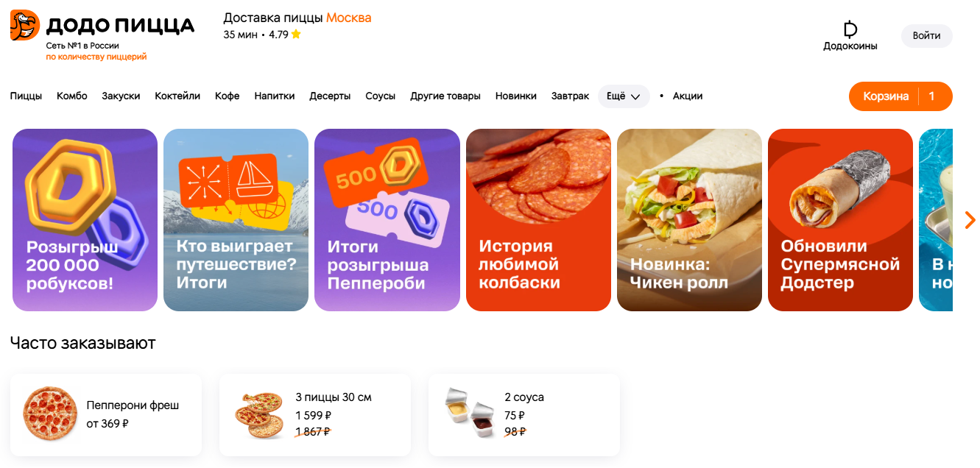The width and height of the screenshot is (980, 468).
Task: Open the Новинка: Чикен ролл story
Action: tap(689, 220)
